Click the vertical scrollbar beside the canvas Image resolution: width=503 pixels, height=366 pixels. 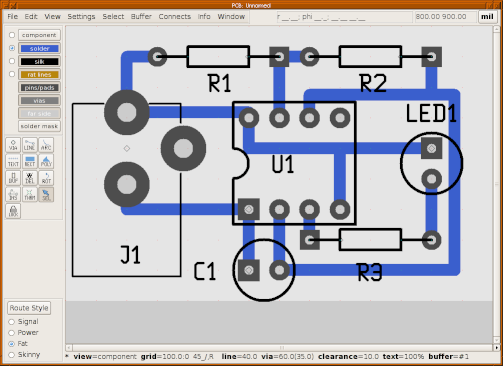click(x=496, y=185)
